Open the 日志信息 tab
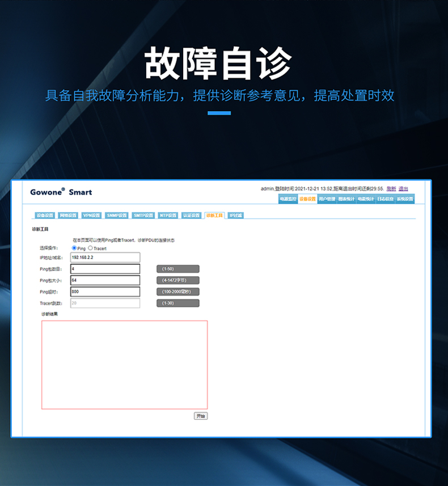Screen dimensions: 448x486 (385, 199)
